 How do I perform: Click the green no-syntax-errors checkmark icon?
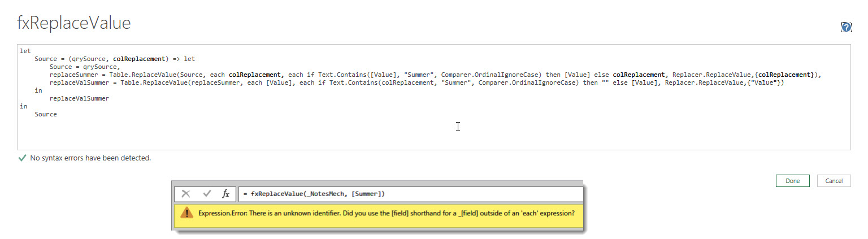[22, 158]
